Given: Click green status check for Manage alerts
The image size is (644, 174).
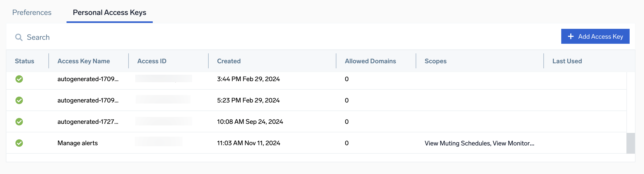Looking at the screenshot, I should pos(19,143).
